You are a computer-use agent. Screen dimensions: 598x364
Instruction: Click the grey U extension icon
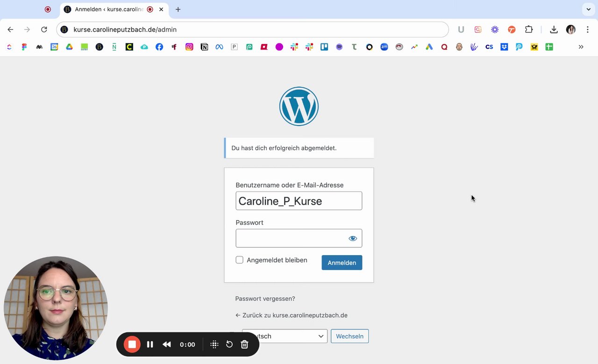[461, 29]
